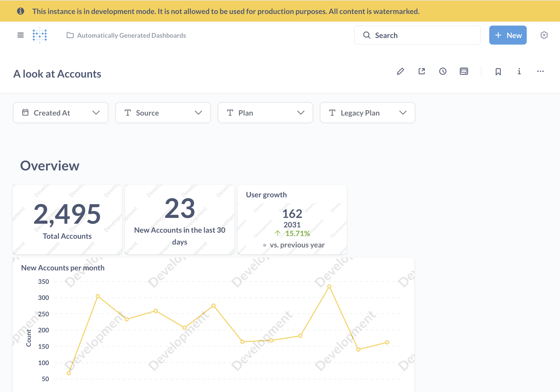Click the New button
Image resolution: width=560 pixels, height=392 pixels.
(x=508, y=35)
